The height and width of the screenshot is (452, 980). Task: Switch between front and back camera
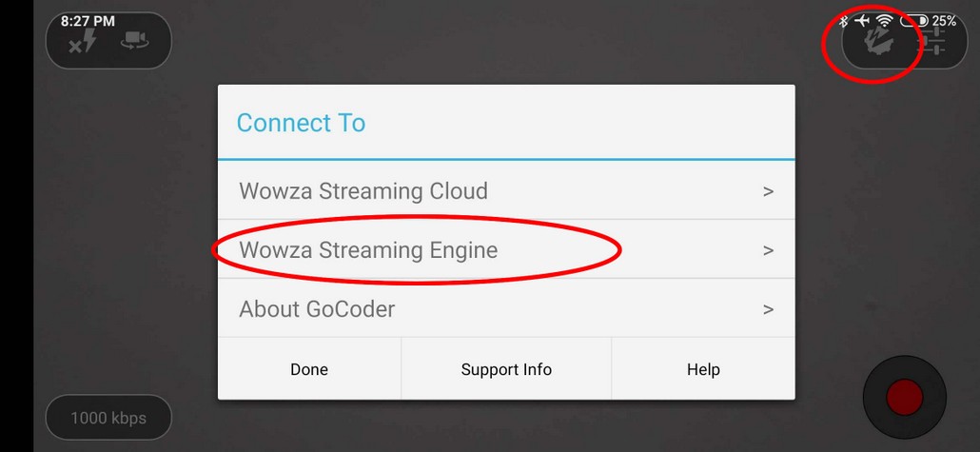133,41
